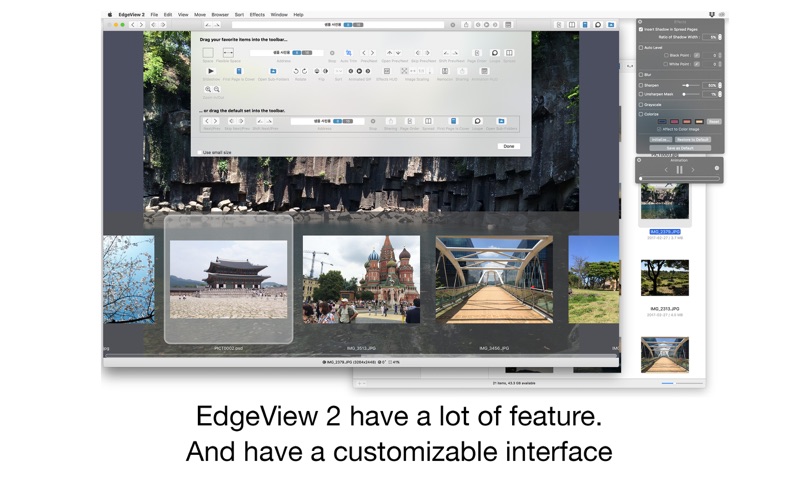Click the Slideshow play icon

coord(210,72)
